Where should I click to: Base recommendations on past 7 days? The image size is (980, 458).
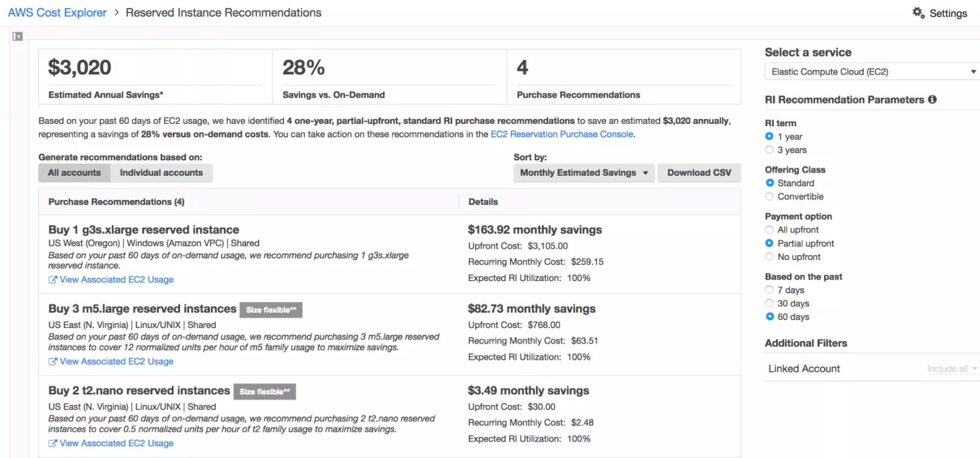tap(769, 290)
